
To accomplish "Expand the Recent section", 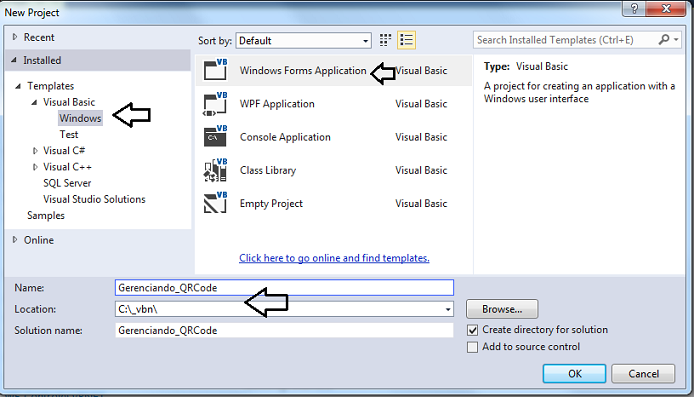I will 15,37.
